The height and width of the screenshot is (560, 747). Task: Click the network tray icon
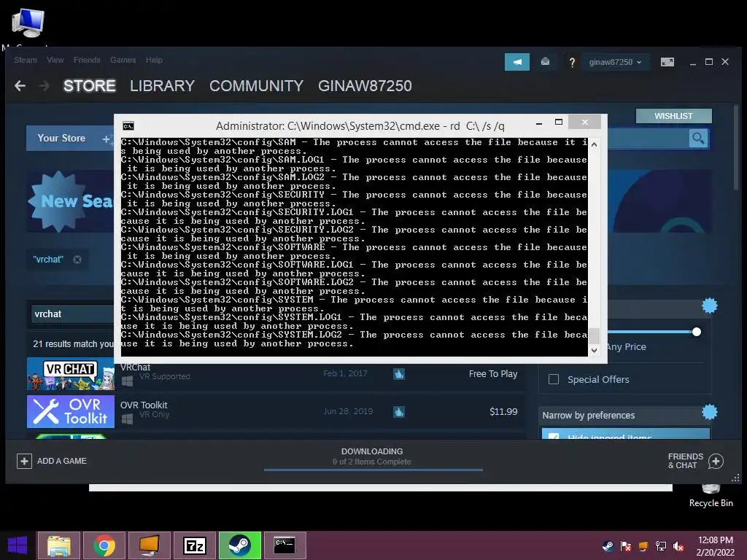(661, 546)
